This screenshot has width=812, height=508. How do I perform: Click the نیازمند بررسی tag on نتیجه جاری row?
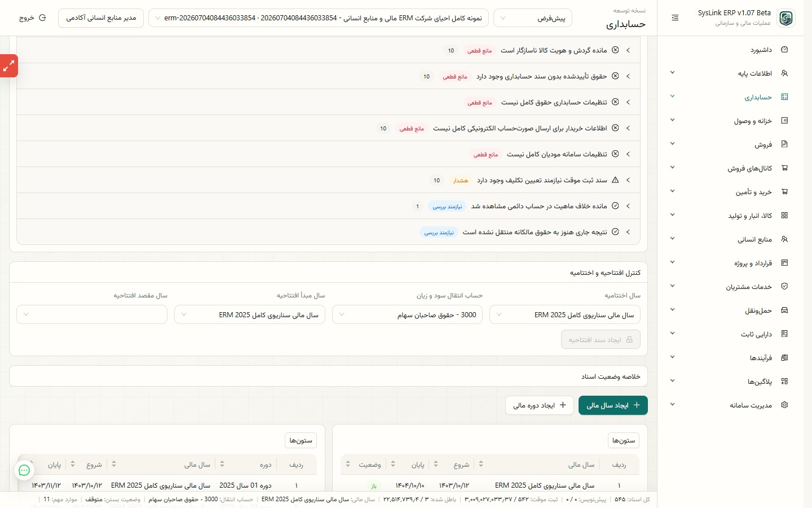[439, 233]
